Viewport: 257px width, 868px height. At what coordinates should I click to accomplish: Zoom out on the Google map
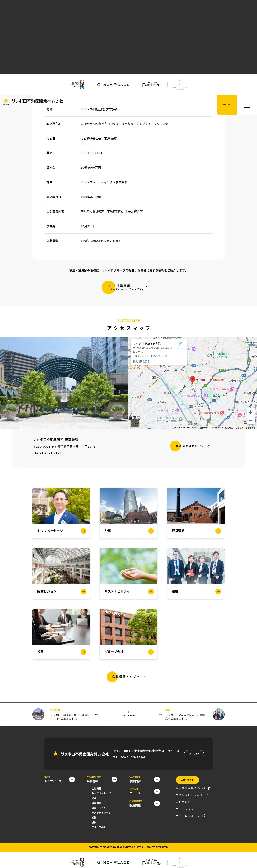click(250, 420)
